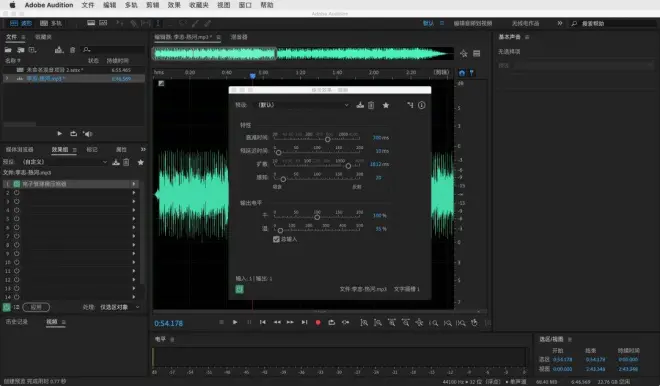Image resolution: width=660 pixels, height=386 pixels.
Task: Adjust 衰减时间 decay time slider
Action: click(x=327, y=139)
